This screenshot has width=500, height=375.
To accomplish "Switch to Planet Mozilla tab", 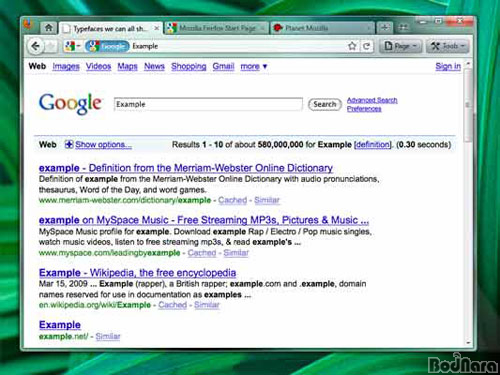I will (323, 28).
